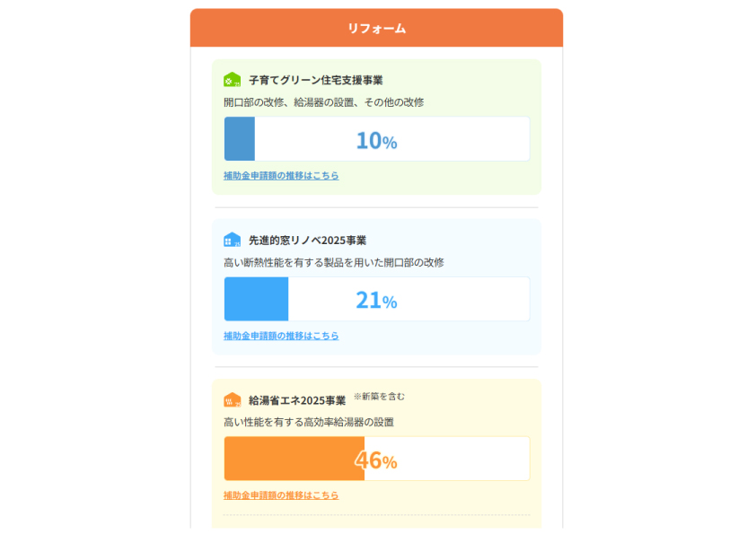Select the リフォーム header tab

tap(376, 29)
